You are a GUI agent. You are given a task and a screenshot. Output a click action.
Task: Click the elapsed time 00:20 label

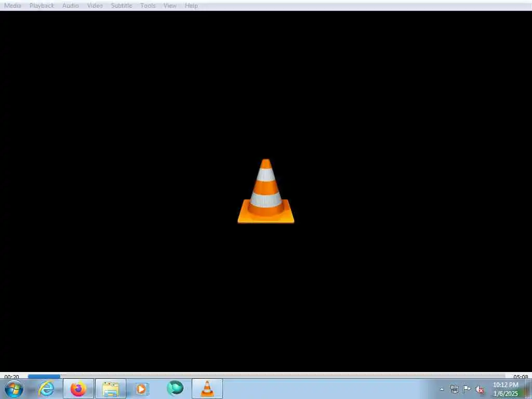click(12, 377)
